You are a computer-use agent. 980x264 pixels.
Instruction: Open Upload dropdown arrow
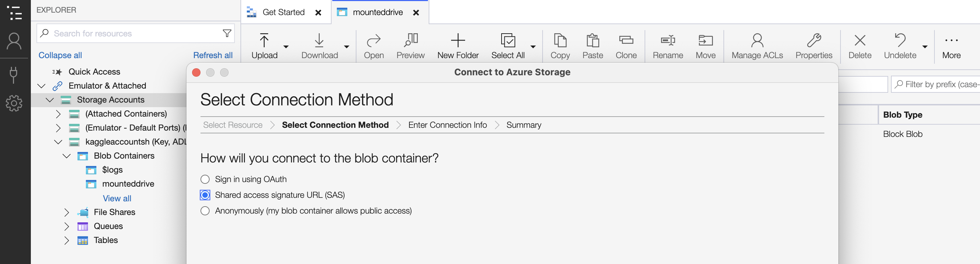286,47
